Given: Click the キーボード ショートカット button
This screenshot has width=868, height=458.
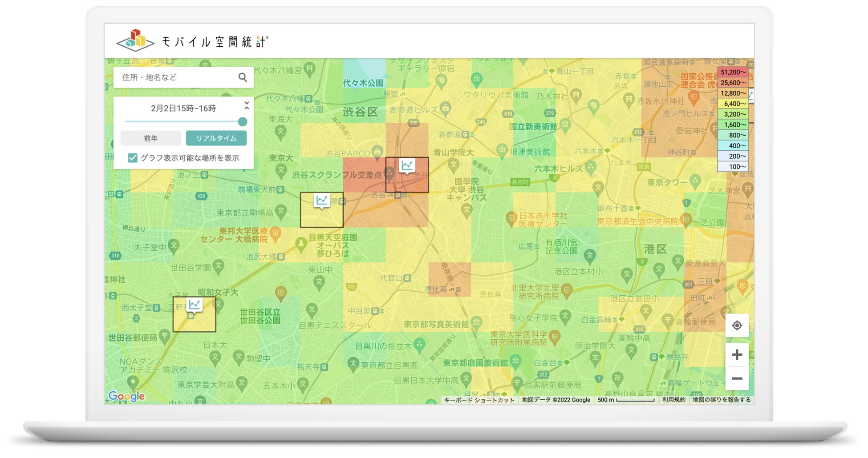Looking at the screenshot, I should coord(479,400).
